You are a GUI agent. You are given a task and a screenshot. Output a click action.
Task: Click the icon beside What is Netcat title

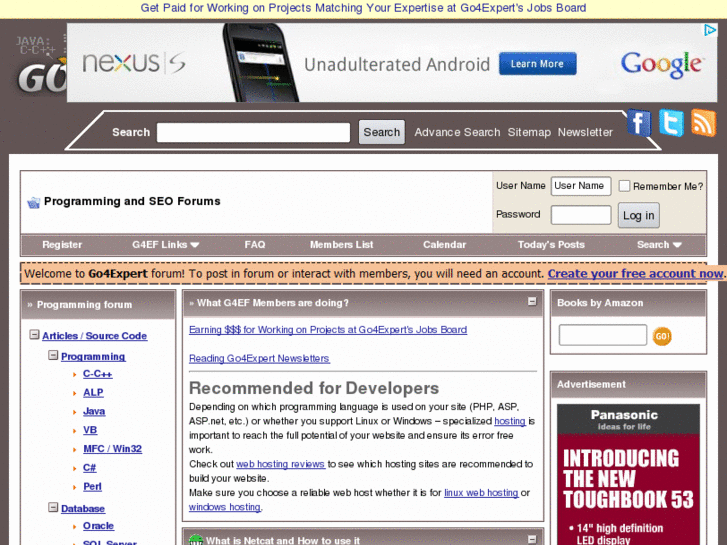196,539
